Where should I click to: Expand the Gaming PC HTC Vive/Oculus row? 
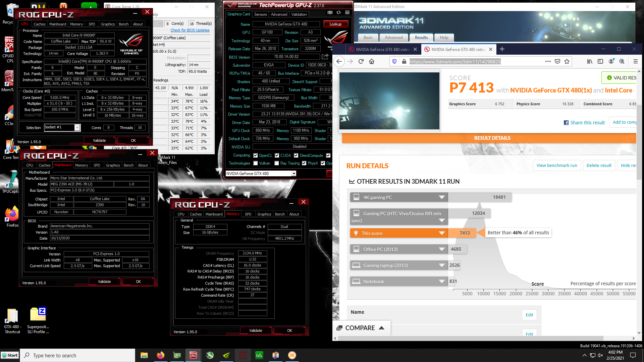click(x=442, y=220)
